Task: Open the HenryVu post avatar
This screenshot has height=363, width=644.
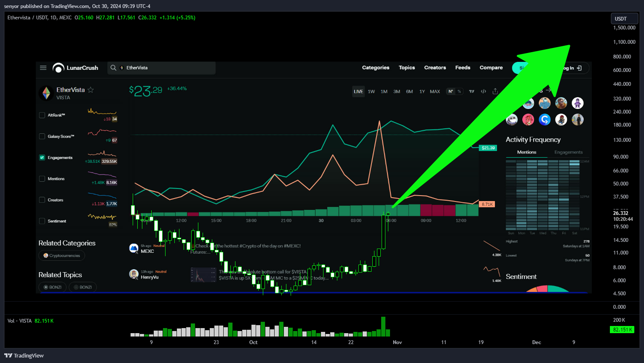Action: (x=134, y=274)
